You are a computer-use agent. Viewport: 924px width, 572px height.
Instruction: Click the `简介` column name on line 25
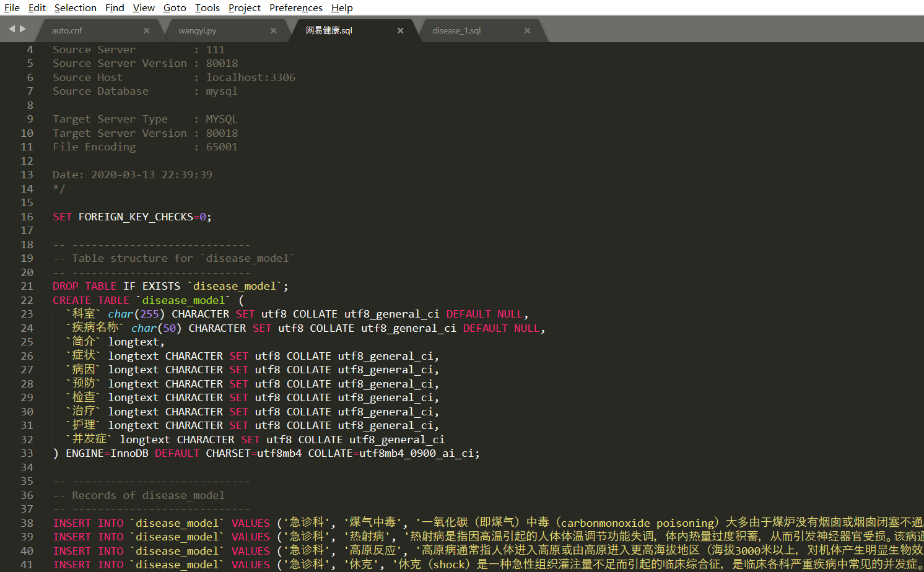(x=83, y=342)
